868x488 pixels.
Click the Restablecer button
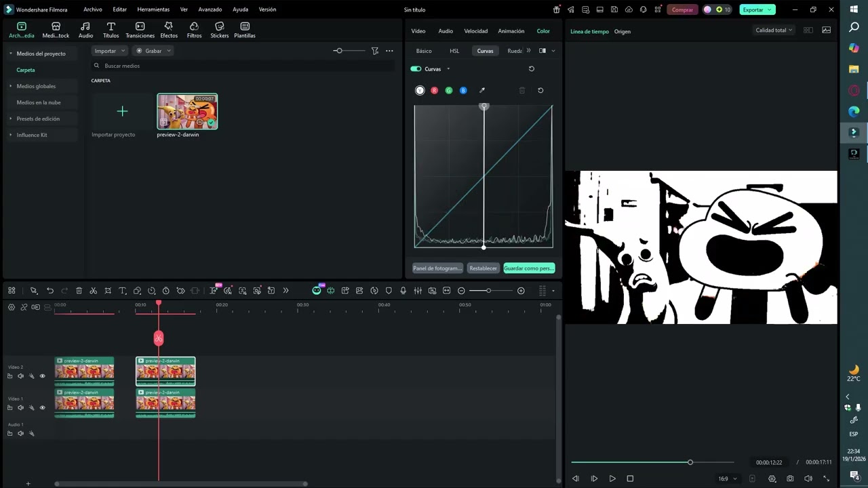tap(483, 268)
